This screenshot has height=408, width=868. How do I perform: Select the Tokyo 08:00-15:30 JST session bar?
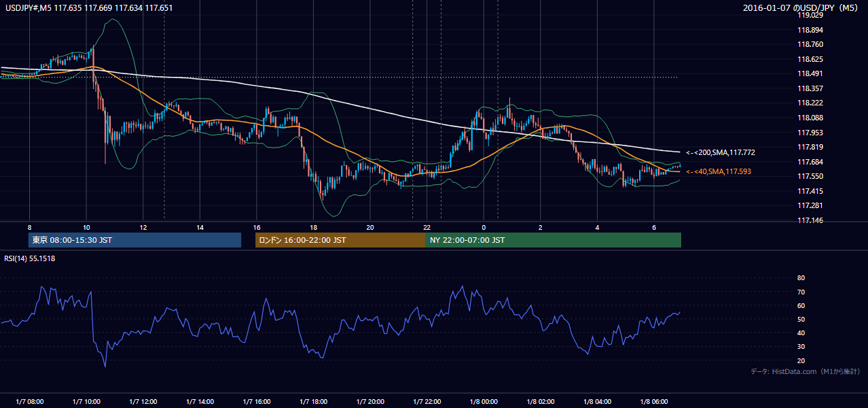[x=134, y=240]
